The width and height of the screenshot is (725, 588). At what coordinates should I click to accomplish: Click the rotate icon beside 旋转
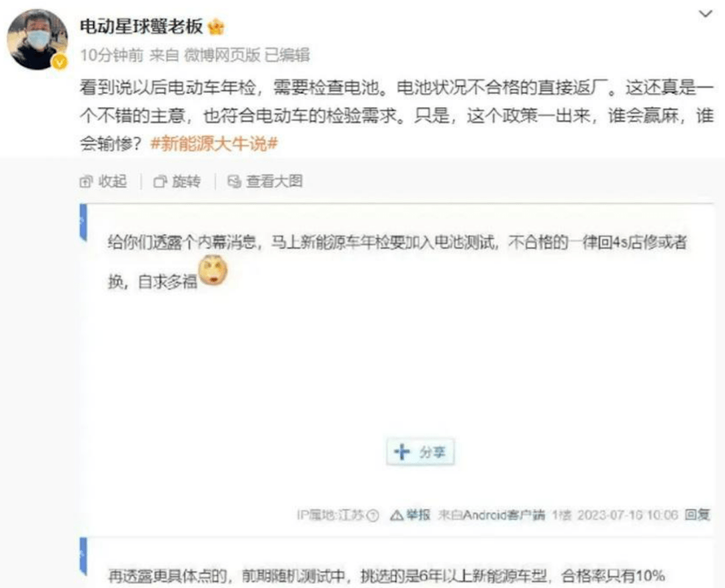click(x=160, y=182)
